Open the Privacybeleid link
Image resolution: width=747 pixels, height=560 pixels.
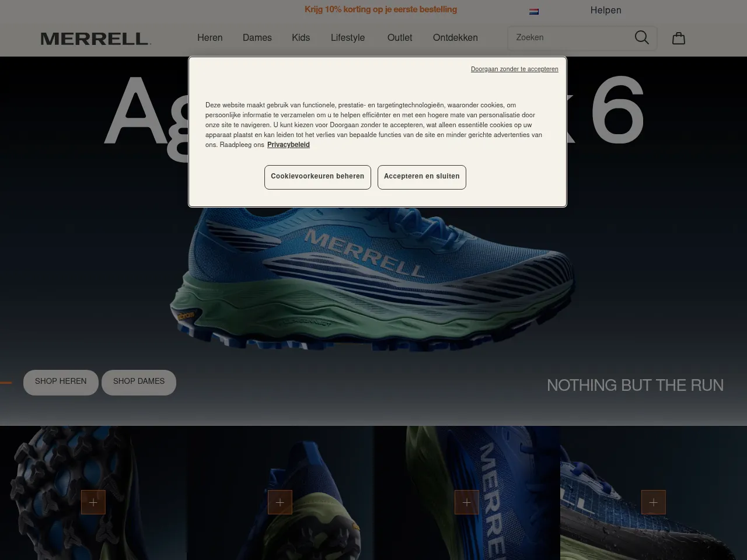pyautogui.click(x=288, y=145)
